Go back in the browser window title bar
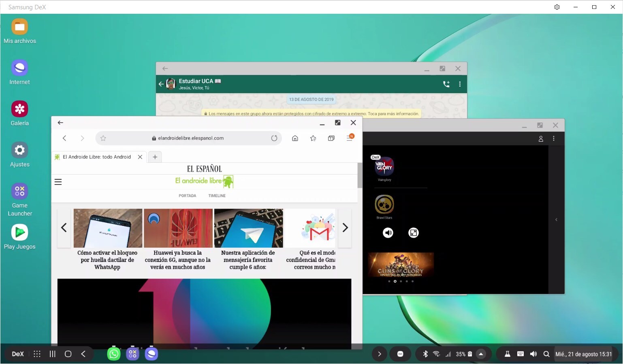Image resolution: width=623 pixels, height=364 pixels. tap(60, 123)
